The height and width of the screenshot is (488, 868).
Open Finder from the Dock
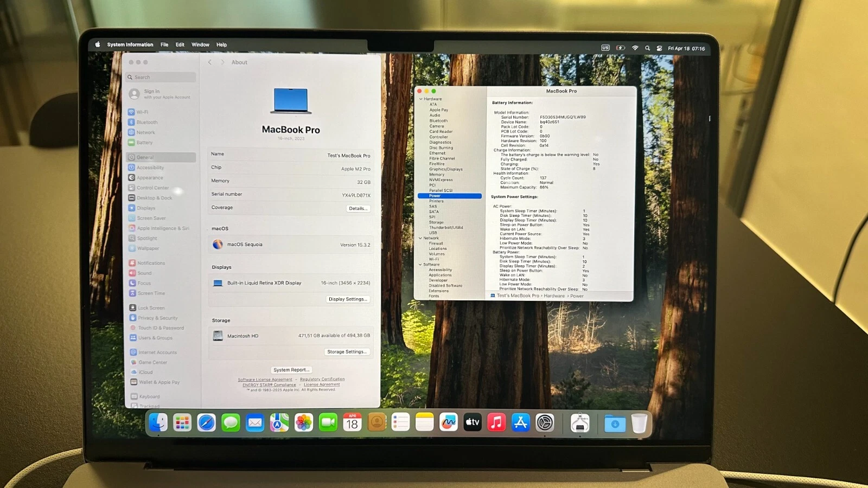tap(158, 422)
